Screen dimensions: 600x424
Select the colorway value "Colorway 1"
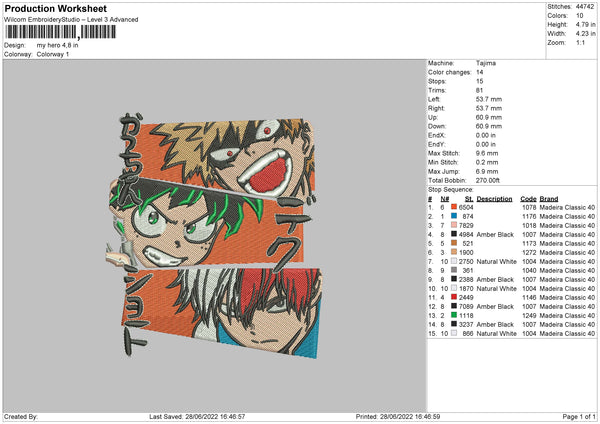click(53, 54)
